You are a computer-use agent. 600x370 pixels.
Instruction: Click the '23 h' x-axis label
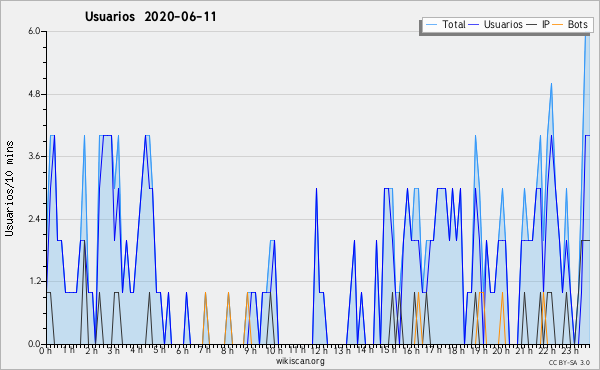pyautogui.click(x=569, y=350)
